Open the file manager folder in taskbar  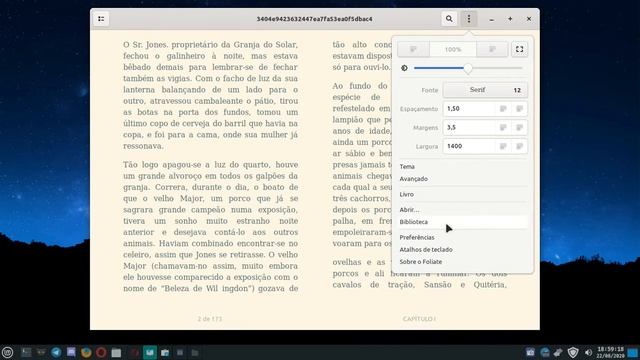point(116,352)
